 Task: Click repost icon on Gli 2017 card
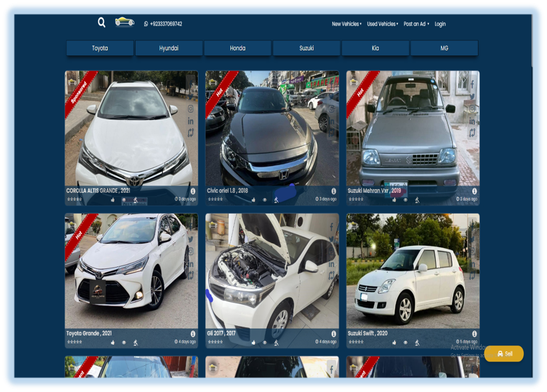[x=332, y=276]
